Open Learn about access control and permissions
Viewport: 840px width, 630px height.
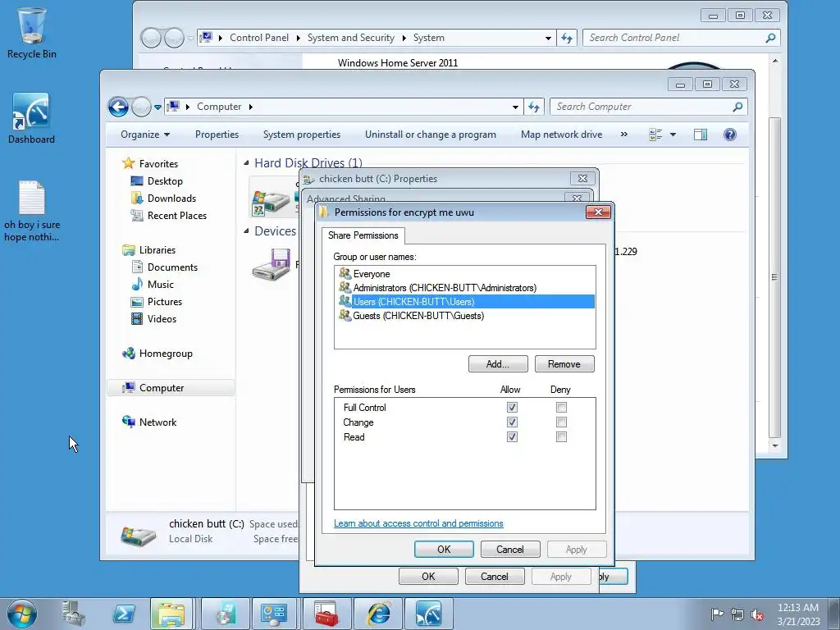click(418, 523)
